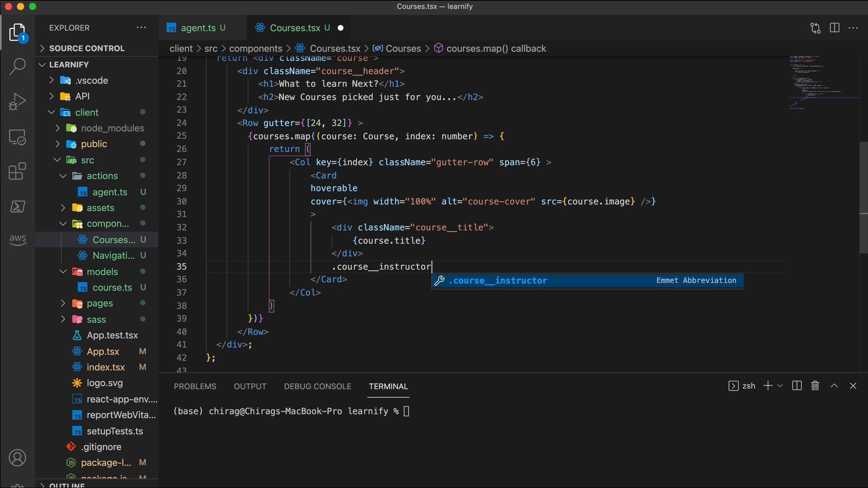Open Remote Explorer view icon
Image resolution: width=868 pixels, height=488 pixels.
pos(17,137)
